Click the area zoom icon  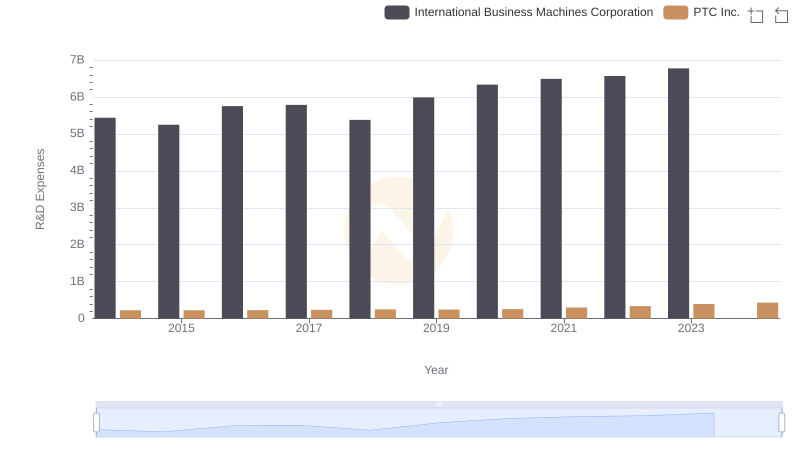click(756, 15)
